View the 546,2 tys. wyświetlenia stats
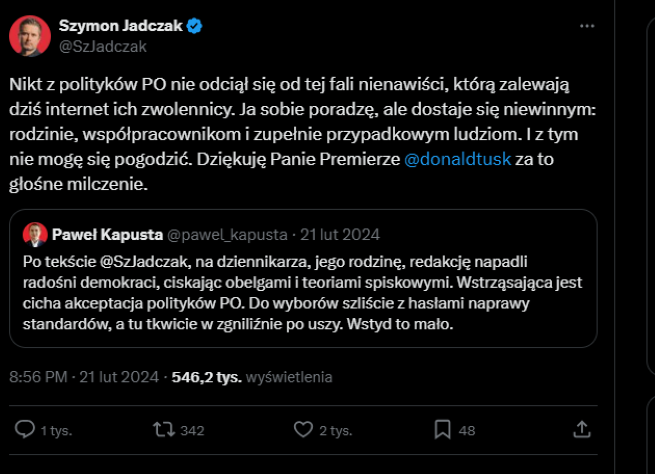The width and height of the screenshot is (655, 474). [x=252, y=377]
